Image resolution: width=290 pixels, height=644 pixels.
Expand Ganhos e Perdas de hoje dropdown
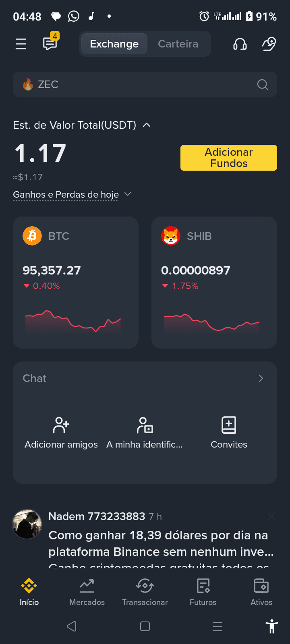pyautogui.click(x=128, y=194)
